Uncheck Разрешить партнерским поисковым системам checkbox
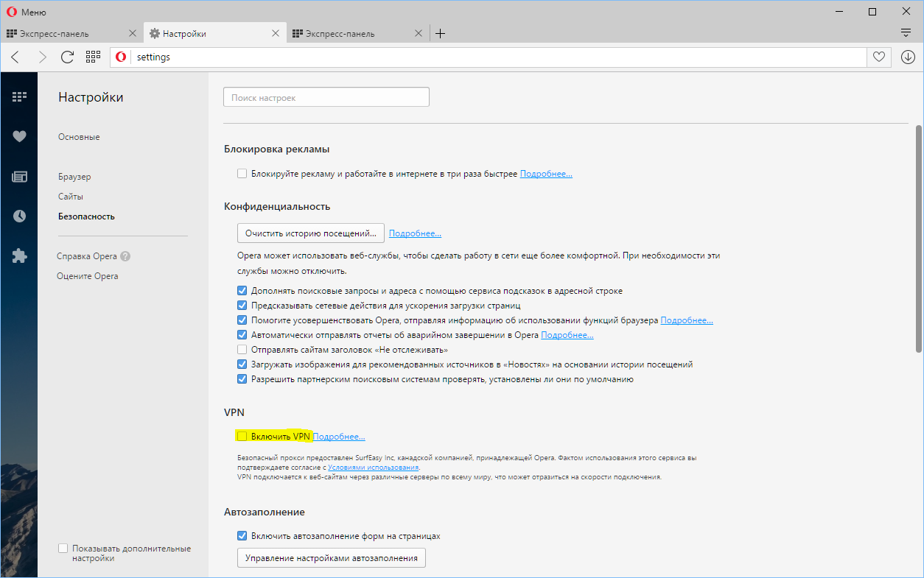Image resolution: width=924 pixels, height=578 pixels. coord(242,379)
